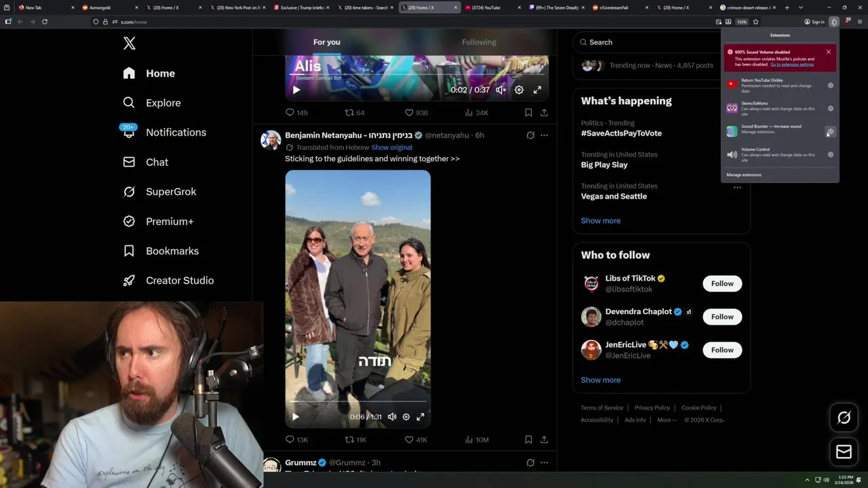Unmute the Alis video
Viewport: 868px width, 488px height.
coord(500,89)
